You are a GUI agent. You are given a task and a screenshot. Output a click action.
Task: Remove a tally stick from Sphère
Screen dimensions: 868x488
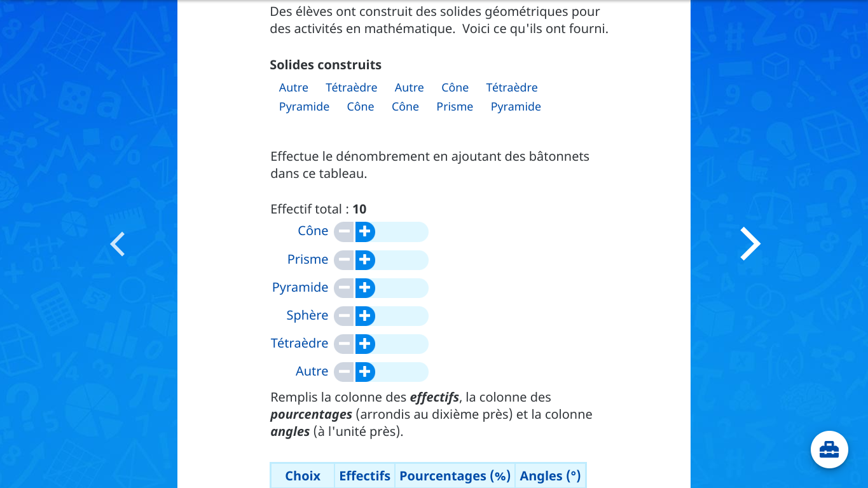tap(344, 316)
